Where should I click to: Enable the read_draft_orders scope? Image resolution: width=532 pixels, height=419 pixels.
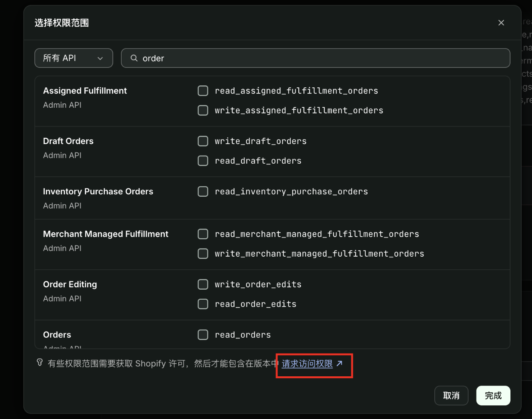(x=203, y=161)
